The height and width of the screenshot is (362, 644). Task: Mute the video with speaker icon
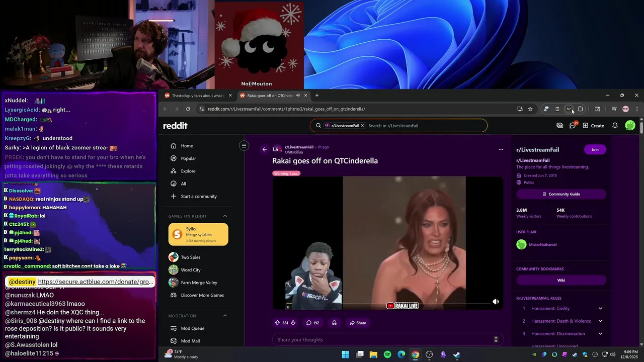(x=496, y=302)
